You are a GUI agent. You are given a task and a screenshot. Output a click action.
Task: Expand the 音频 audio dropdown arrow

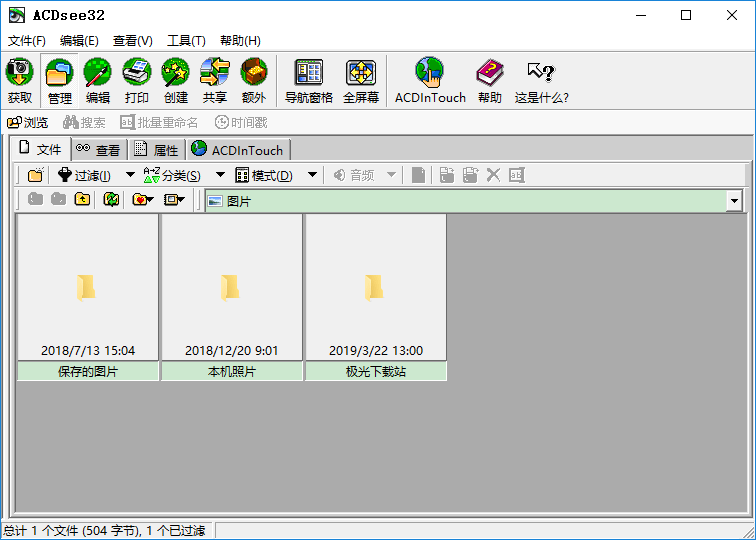tap(392, 175)
